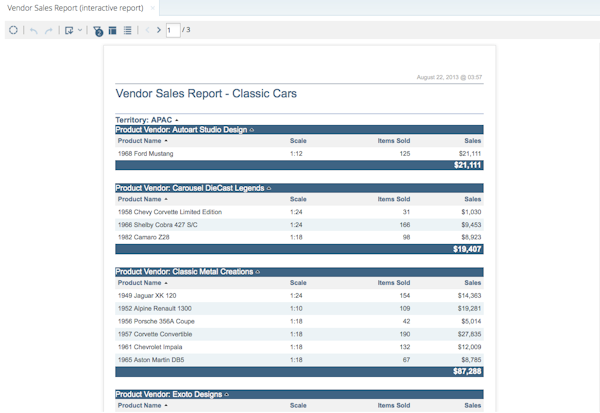600x413 pixels.
Task: Select 1958 Chevy Corvette Limited Edition cell
Action: tap(170, 212)
